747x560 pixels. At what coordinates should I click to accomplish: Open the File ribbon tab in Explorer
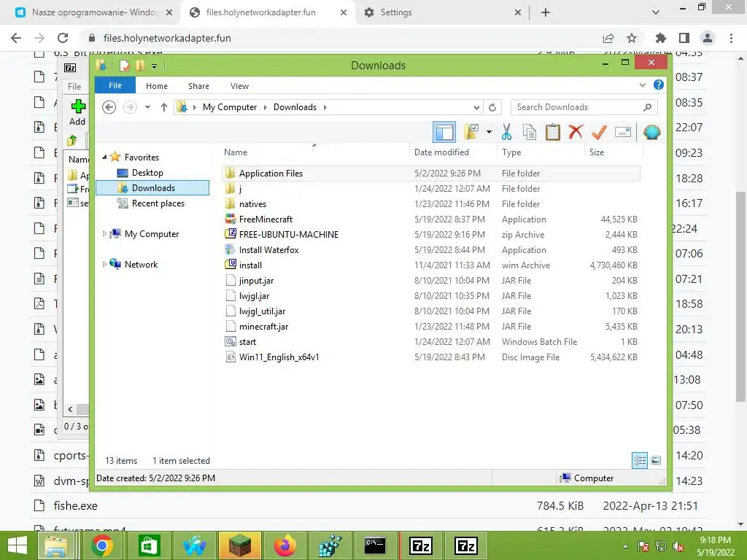(115, 85)
